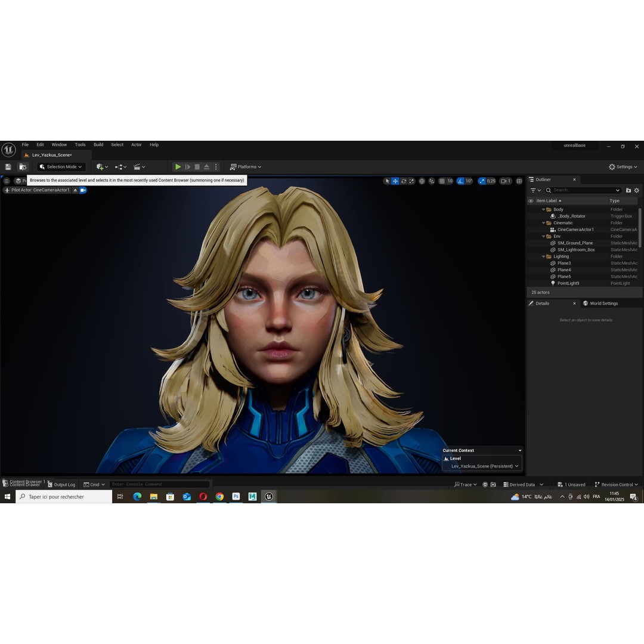Toggle the exact camera view button
The image size is (644, 644).
83,190
